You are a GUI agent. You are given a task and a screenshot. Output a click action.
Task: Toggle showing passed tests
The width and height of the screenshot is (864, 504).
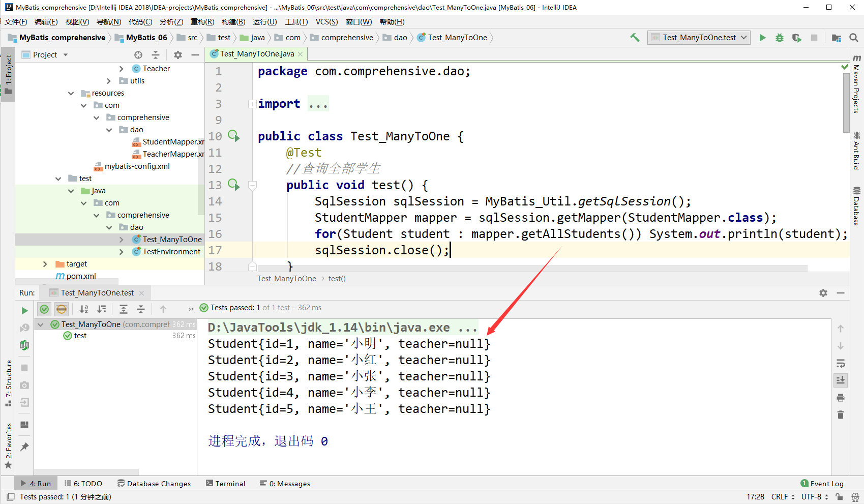click(44, 309)
